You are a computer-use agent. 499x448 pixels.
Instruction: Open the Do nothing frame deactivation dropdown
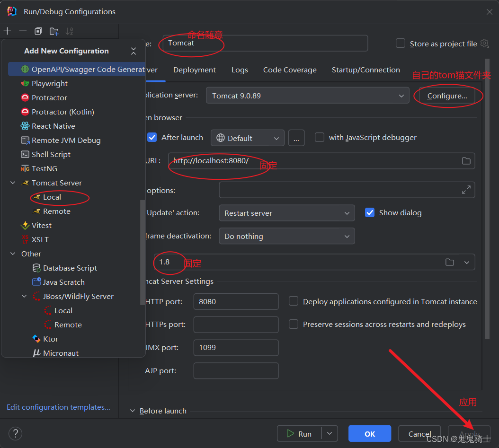pyautogui.click(x=287, y=236)
